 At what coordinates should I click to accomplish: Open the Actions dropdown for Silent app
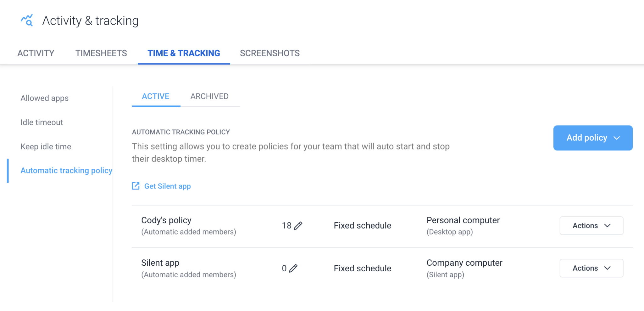click(x=591, y=268)
